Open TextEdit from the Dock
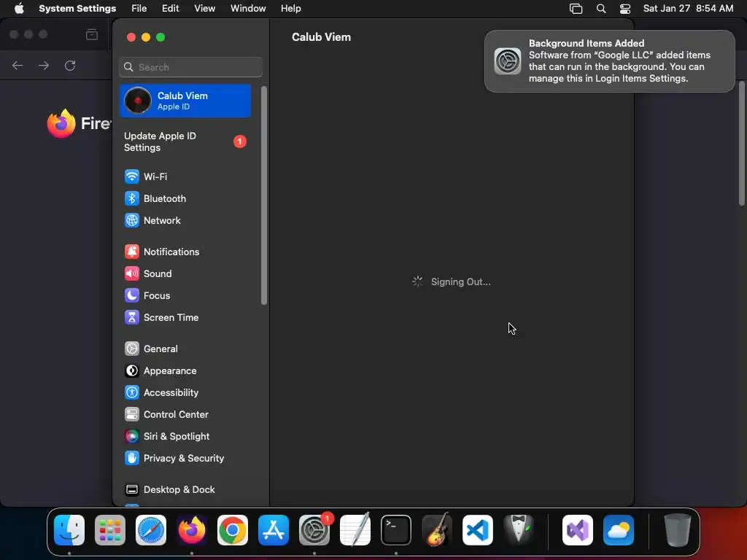Image resolution: width=747 pixels, height=560 pixels. [355, 530]
